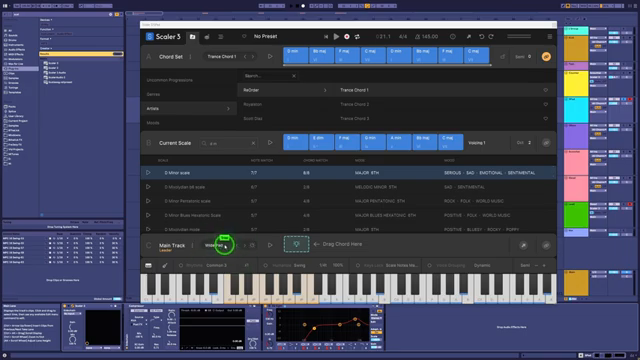Screen dimensions: 640x360
Task: Favorite Trance Chord 3 with the heart icon
Action: 546,119
